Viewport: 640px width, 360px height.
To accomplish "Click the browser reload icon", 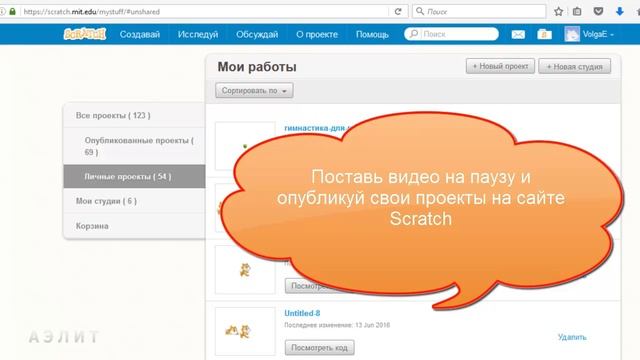I will pos(398,11).
